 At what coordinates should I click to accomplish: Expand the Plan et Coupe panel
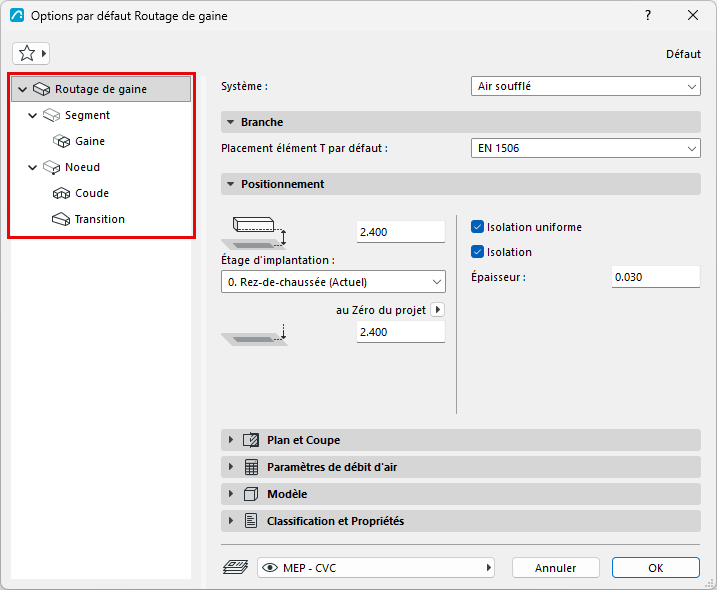coord(231,440)
